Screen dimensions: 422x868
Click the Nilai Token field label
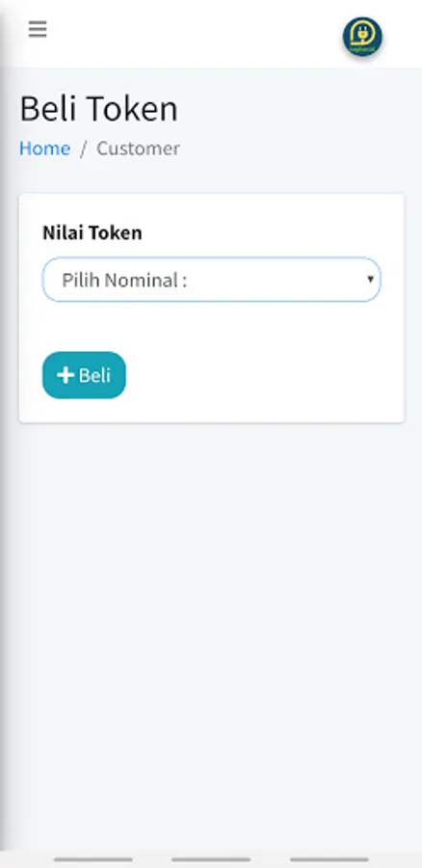point(92,232)
